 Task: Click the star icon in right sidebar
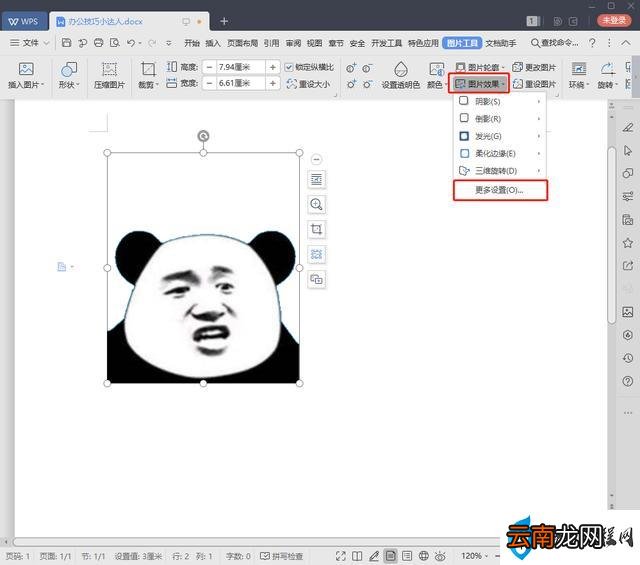pos(628,243)
